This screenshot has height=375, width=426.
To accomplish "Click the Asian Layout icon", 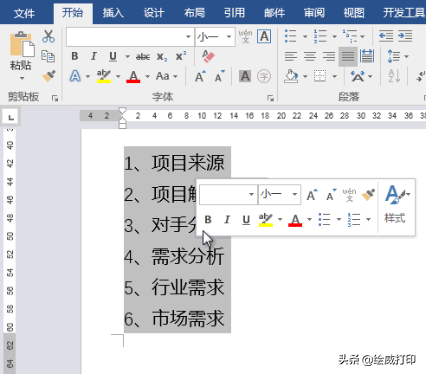I will point(358,76).
